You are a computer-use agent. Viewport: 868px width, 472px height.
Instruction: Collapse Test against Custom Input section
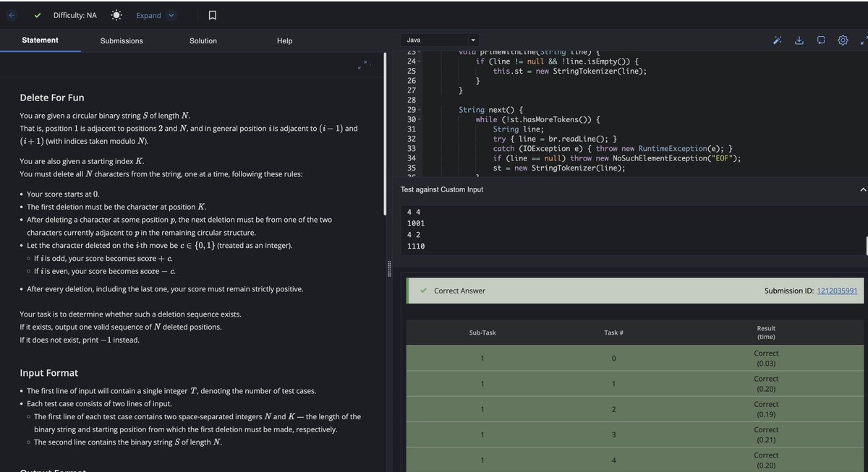coord(862,189)
